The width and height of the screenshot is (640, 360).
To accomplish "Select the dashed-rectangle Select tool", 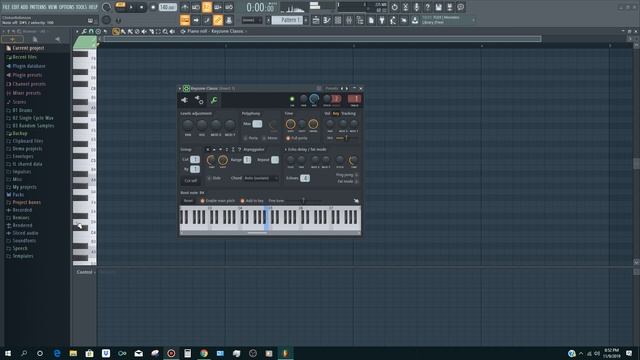I will tap(158, 31).
